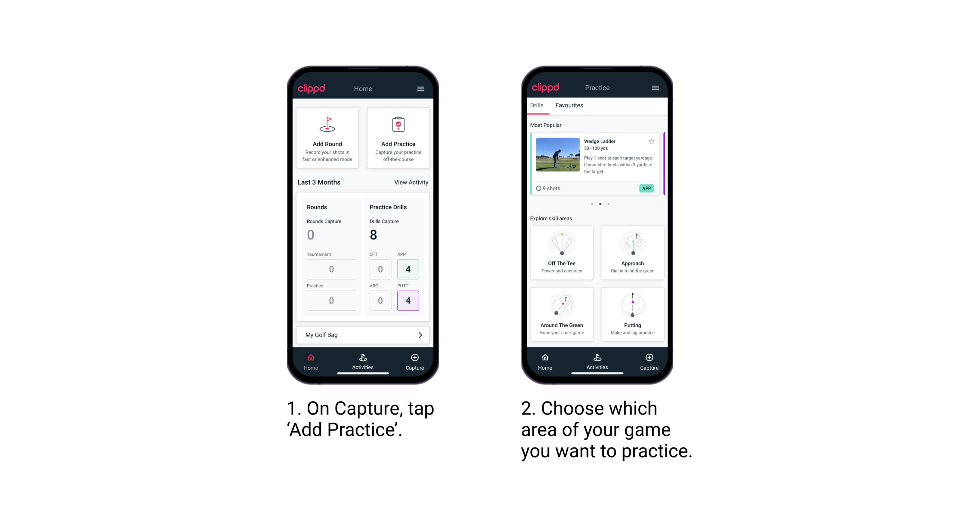Tap View Activity link

pos(411,182)
